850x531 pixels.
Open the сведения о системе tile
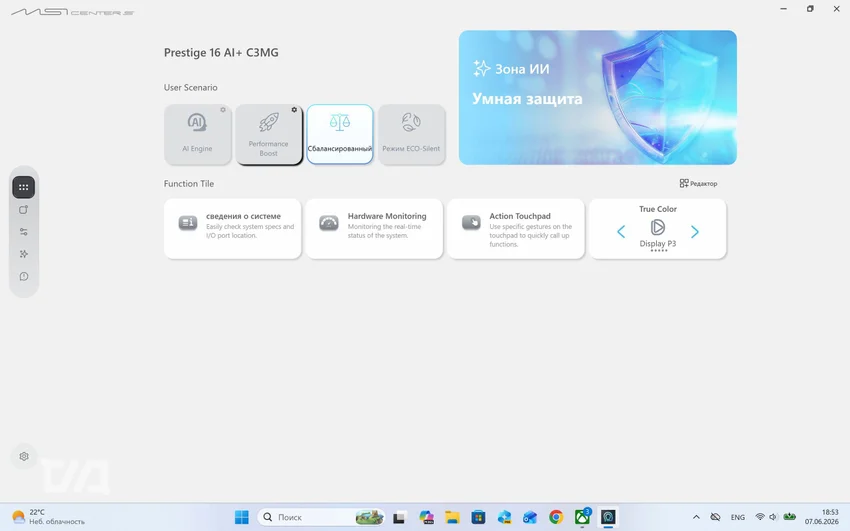(233, 229)
